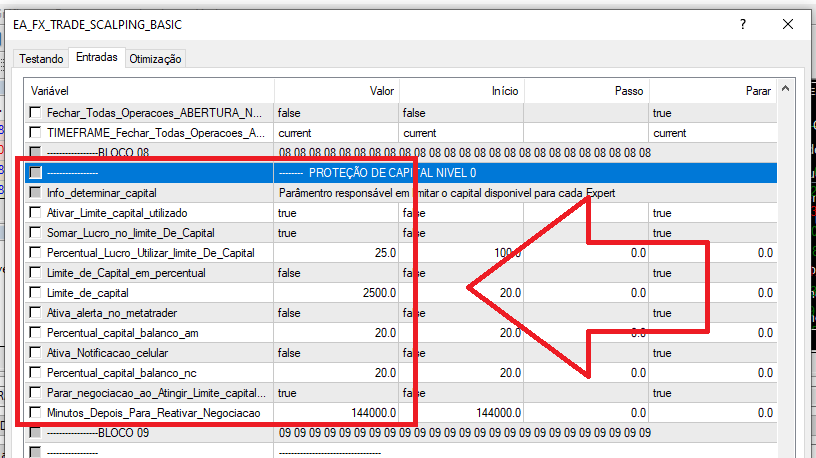
Task: Toggle Somar_Lucro_no_limite_De_Capital checkbox
Action: (x=36, y=233)
